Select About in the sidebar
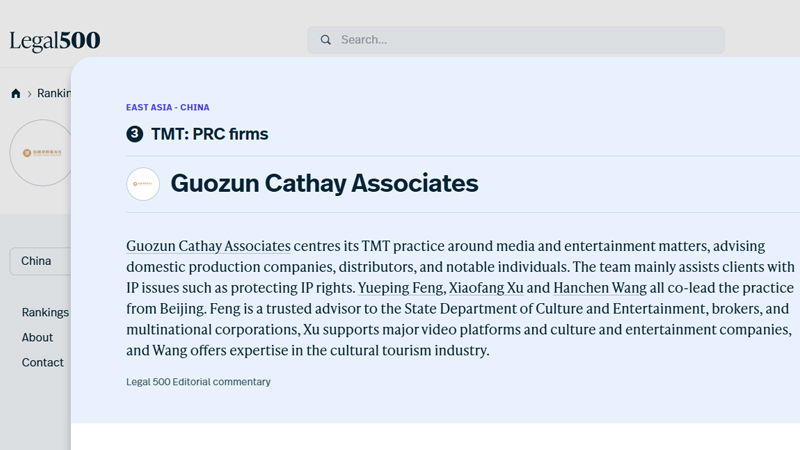This screenshot has width=800, height=450. (38, 337)
